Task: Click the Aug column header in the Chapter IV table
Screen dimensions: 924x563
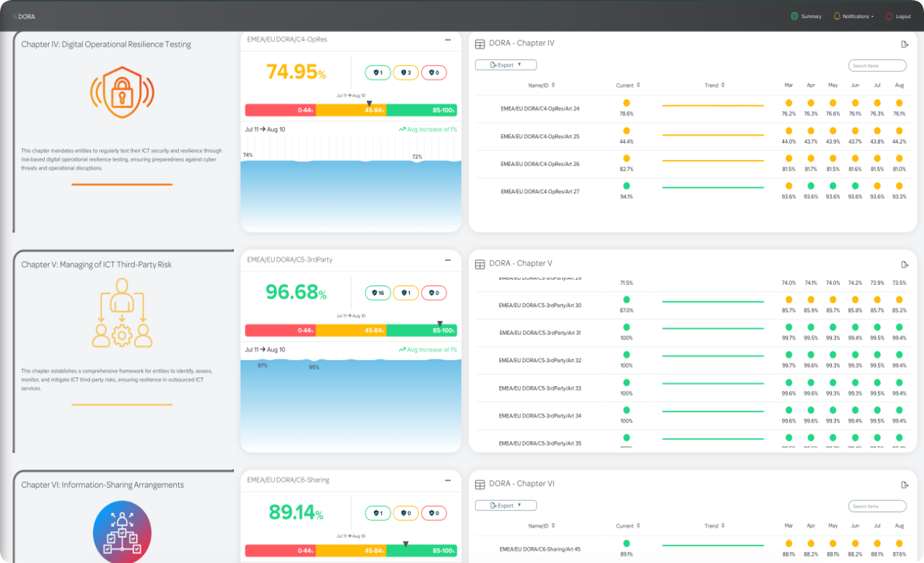Action: (x=899, y=85)
